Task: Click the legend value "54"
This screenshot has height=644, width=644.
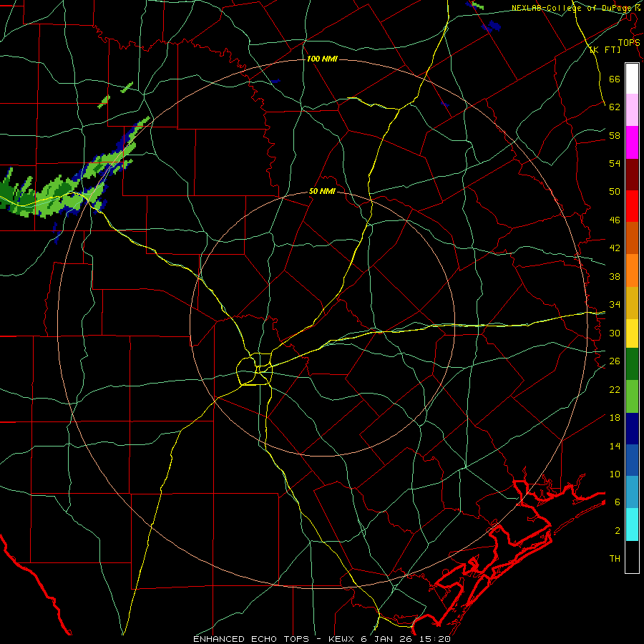Action: (x=615, y=163)
